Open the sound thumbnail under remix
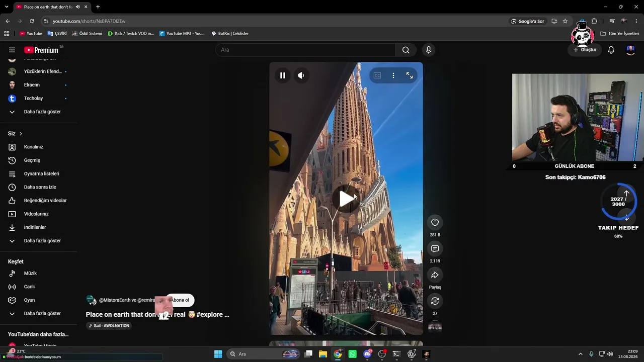Viewport: 644px width, 362px height. coord(435,327)
